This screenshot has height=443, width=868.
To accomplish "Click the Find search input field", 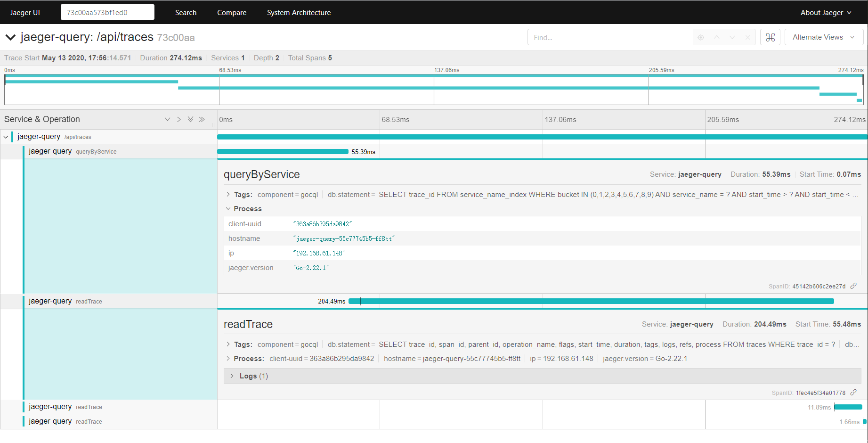I will pos(610,37).
